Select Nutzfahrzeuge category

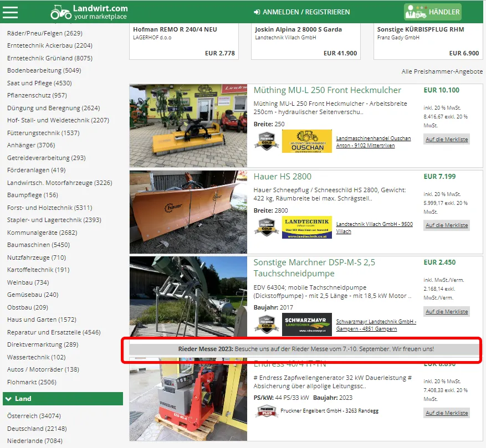click(x=37, y=258)
